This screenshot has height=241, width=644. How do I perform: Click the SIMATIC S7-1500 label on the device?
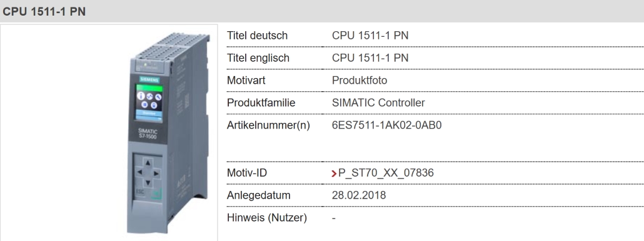click(148, 133)
